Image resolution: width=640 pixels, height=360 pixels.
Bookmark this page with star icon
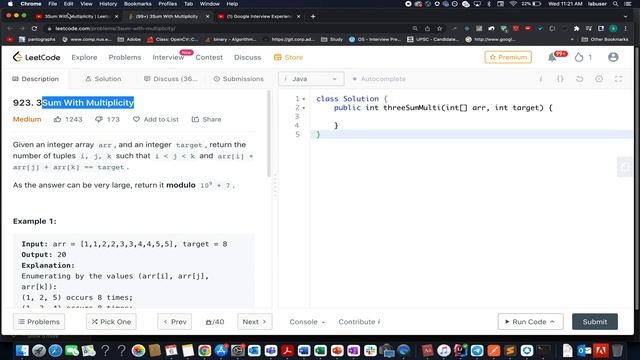pyautogui.click(x=440, y=29)
